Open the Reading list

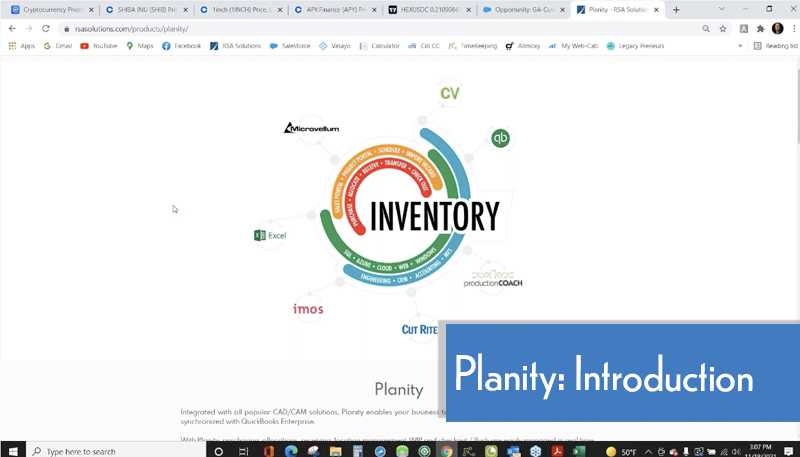coord(776,46)
